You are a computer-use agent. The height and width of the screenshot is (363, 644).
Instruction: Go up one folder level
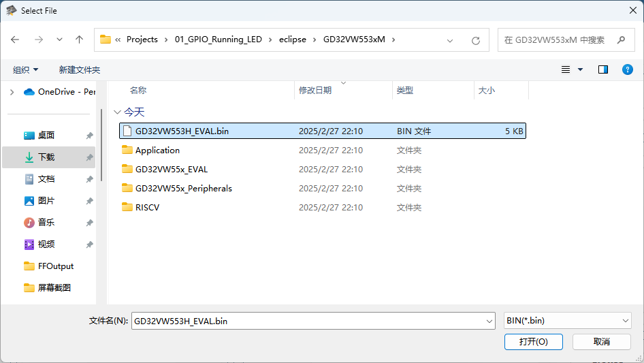[x=79, y=40]
